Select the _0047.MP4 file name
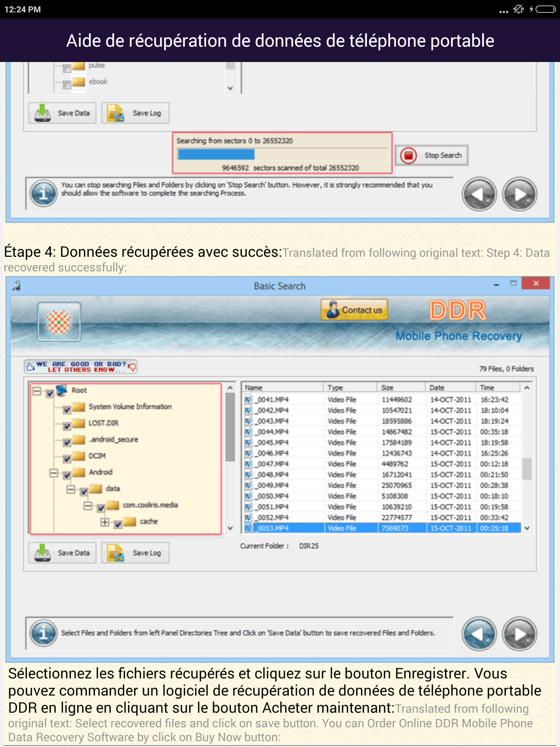The width and height of the screenshot is (560, 747). [x=272, y=464]
